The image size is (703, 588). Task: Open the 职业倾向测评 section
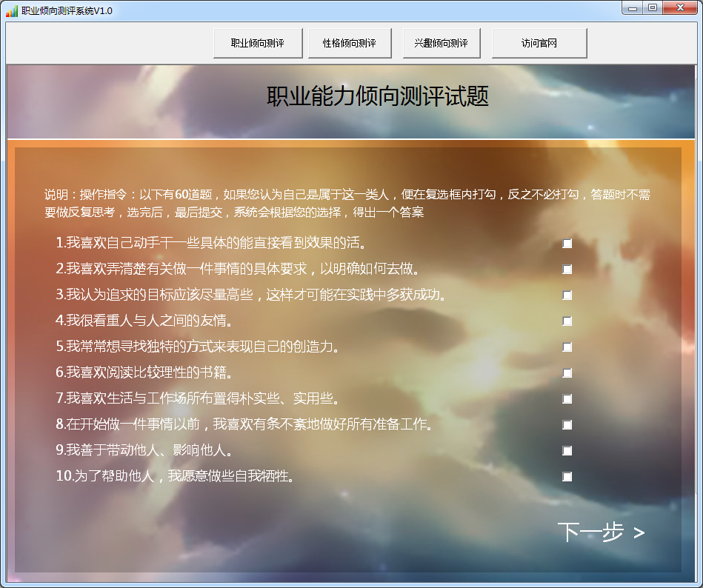258,43
